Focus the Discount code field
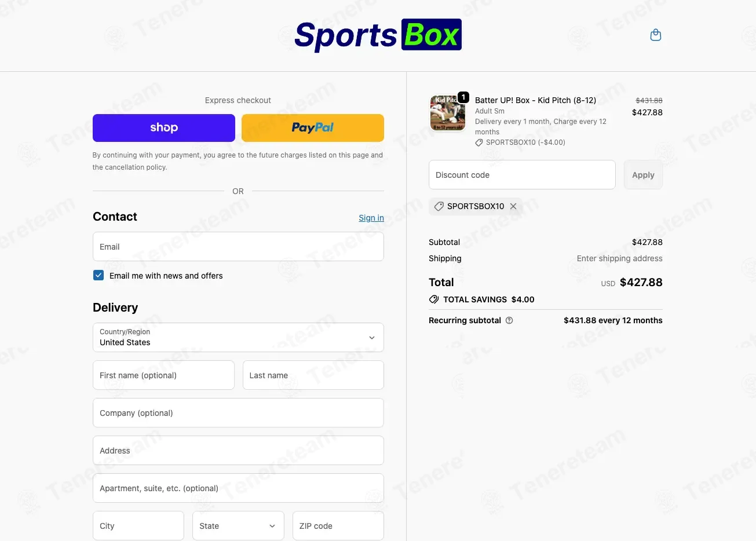Viewport: 756px width, 541px height. click(x=522, y=175)
